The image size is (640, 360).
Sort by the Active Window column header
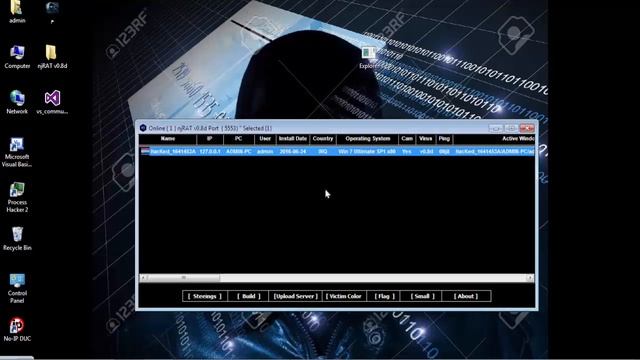click(x=494, y=139)
